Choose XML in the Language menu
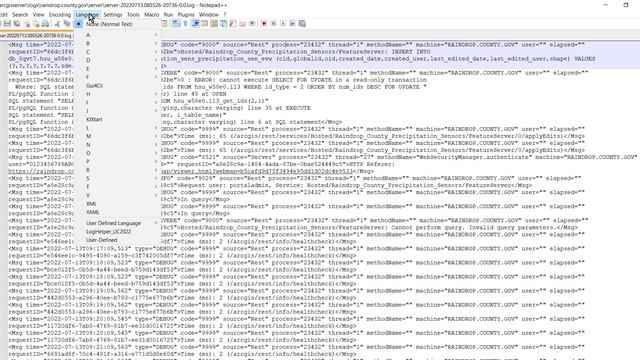The width and height of the screenshot is (640, 360). tap(118, 204)
